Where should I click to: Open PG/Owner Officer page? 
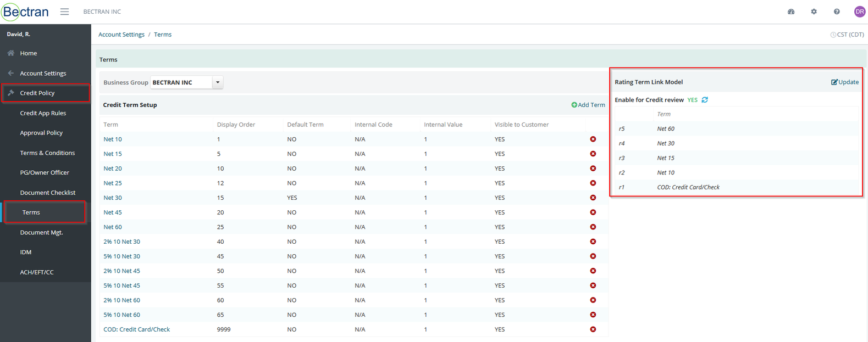click(x=45, y=172)
